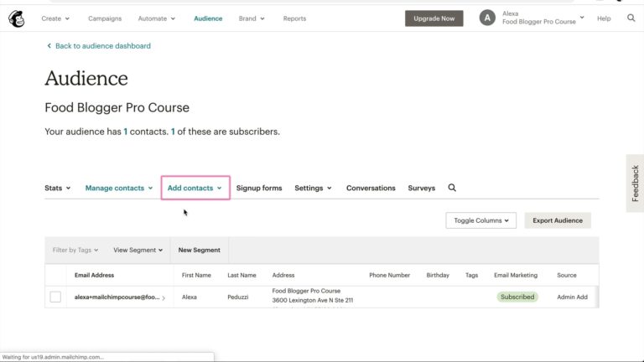Screen dimensions: 644x362
Task: Click the Subscribed status badge
Action: pyautogui.click(x=517, y=297)
